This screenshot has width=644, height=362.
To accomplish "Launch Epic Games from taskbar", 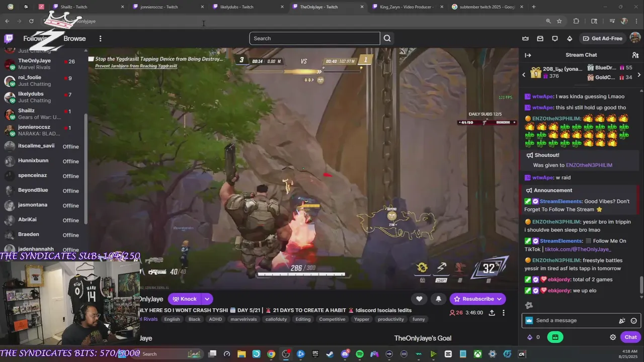I will (315, 354).
